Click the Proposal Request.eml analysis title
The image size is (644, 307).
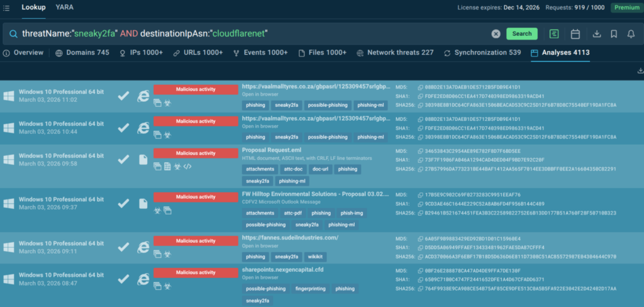270,150
